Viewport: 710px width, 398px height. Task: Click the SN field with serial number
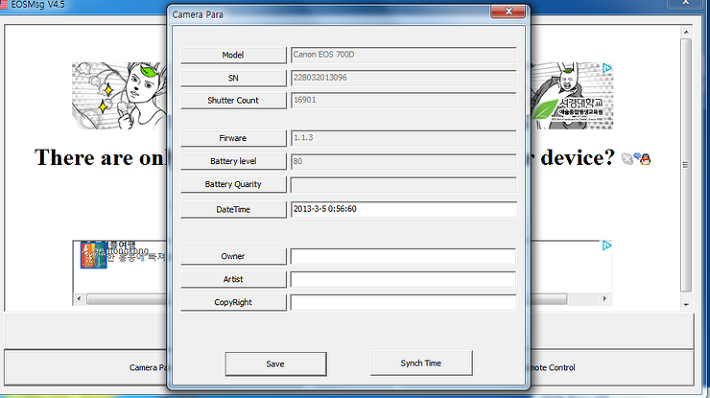pyautogui.click(x=403, y=78)
